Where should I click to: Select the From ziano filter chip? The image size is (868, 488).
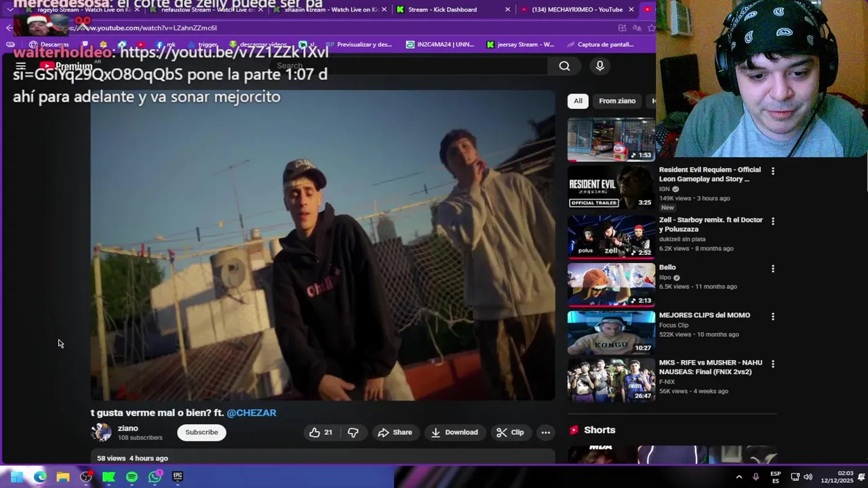(617, 101)
